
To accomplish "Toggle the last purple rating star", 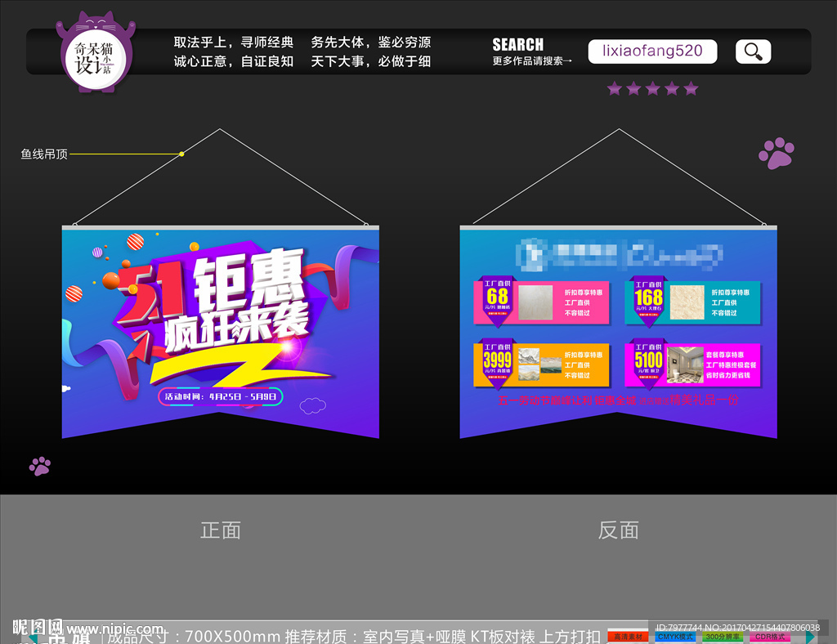I will tap(691, 88).
